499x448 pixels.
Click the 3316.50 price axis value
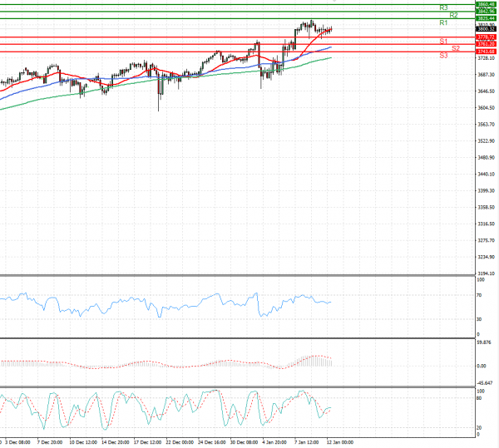point(487,224)
